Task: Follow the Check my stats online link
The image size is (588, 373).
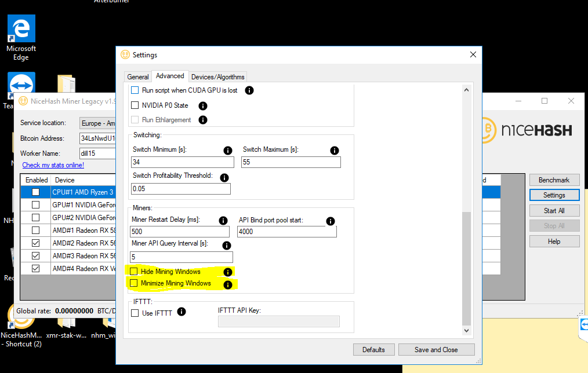Action: coord(53,164)
